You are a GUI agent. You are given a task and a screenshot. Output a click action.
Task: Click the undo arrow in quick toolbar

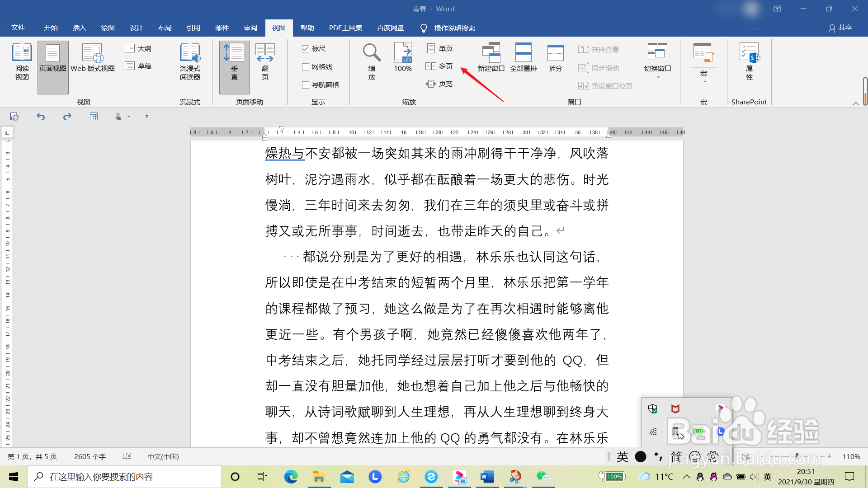[x=41, y=117]
